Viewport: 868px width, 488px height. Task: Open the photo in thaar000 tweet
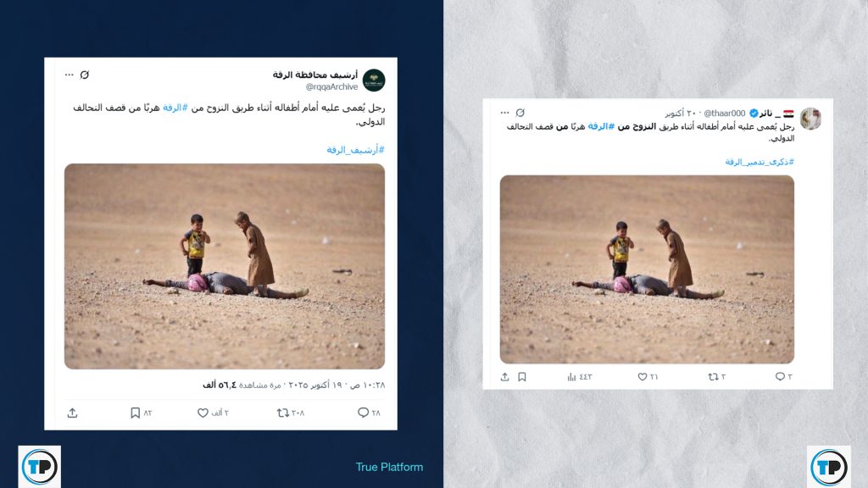pyautogui.click(x=647, y=269)
